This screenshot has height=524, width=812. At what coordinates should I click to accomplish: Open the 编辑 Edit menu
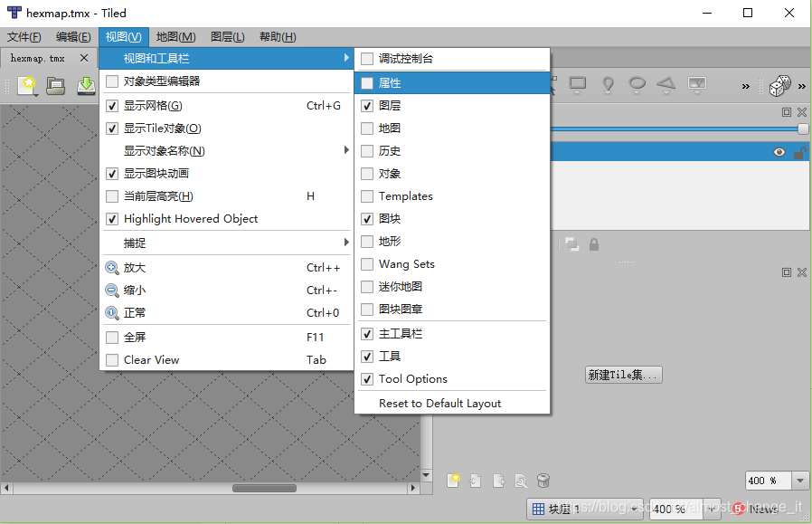[73, 37]
